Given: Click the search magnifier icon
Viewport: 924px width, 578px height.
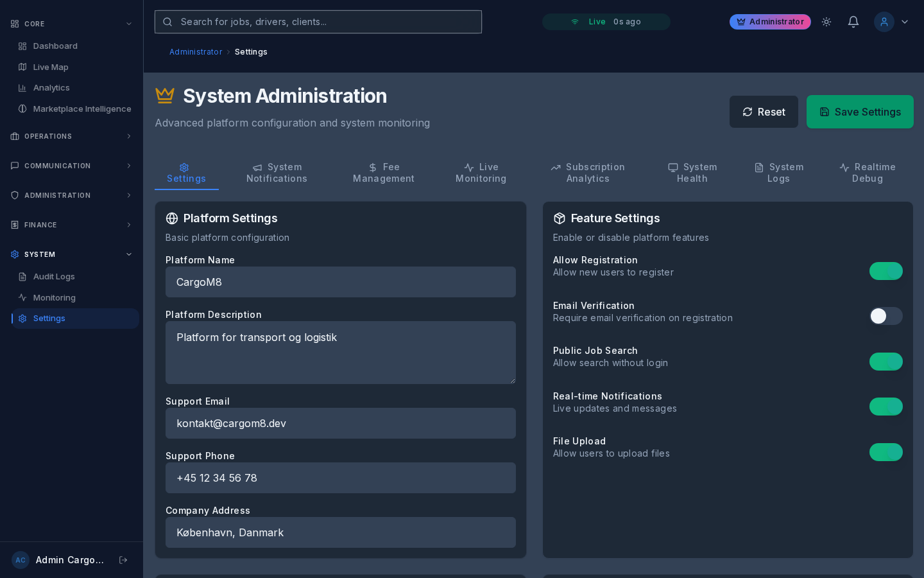Looking at the screenshot, I should [x=167, y=22].
